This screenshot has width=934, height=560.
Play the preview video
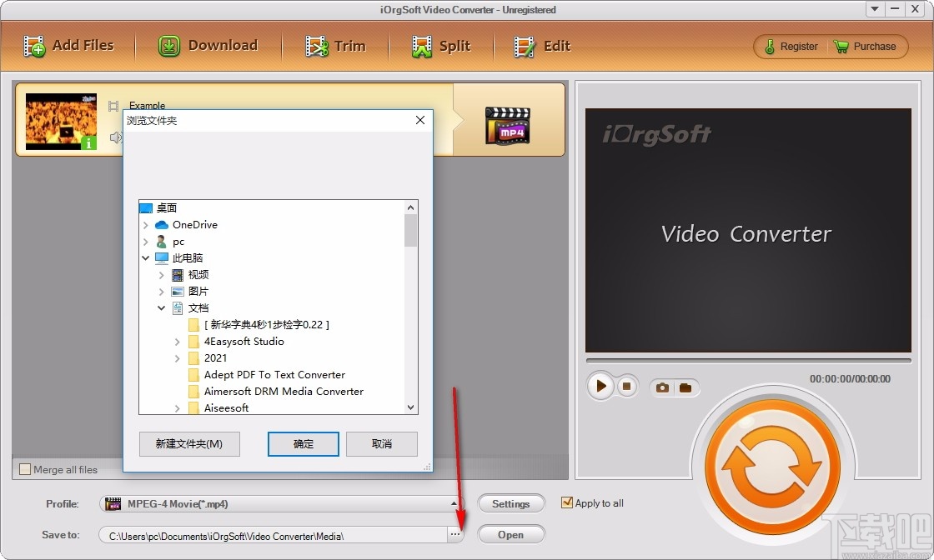point(600,386)
